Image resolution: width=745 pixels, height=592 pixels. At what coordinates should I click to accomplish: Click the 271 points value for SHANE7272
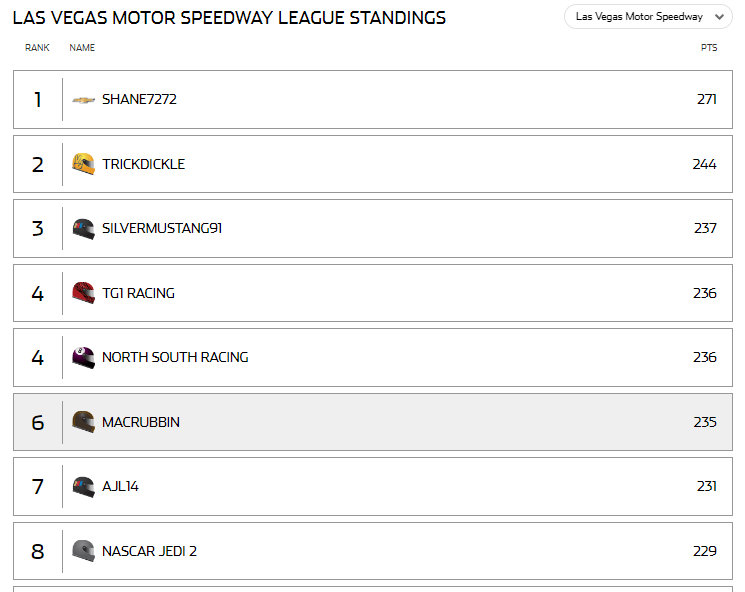point(707,99)
